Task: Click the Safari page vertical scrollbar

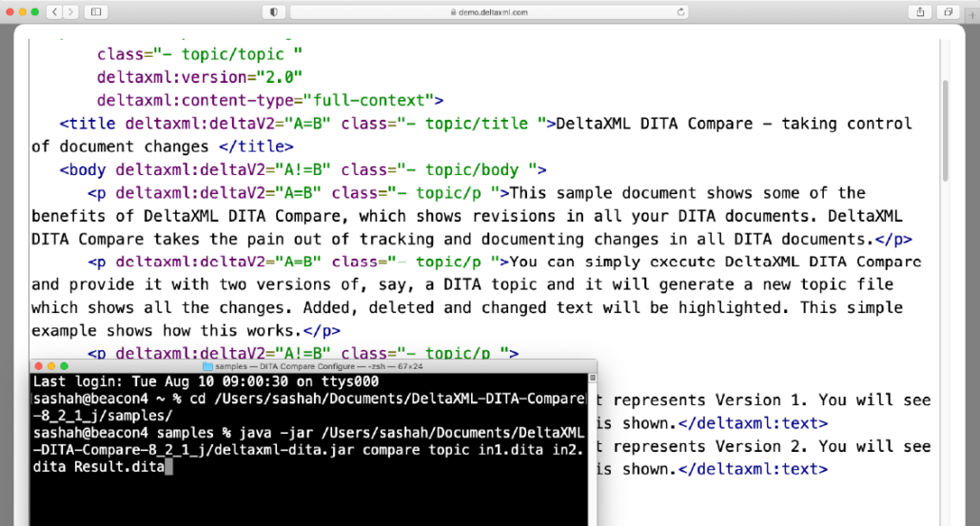Action: [x=945, y=130]
